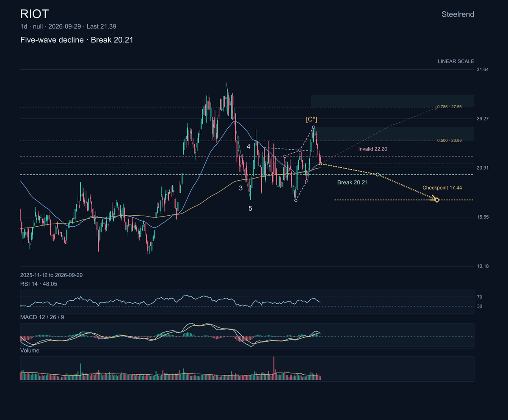The height and width of the screenshot is (420, 508).
Task: Click the 15.55 price axis label
Action: pyautogui.click(x=483, y=217)
